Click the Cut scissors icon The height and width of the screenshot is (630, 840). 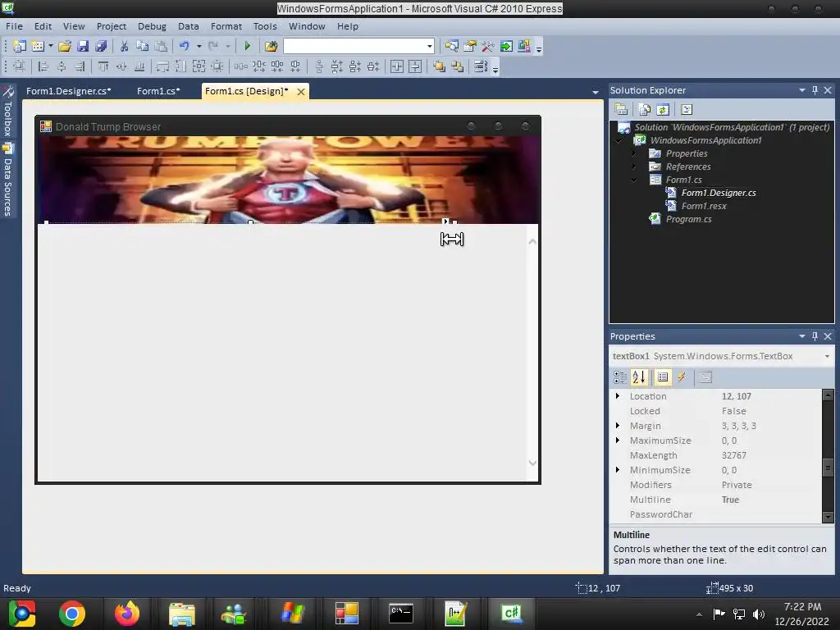(x=124, y=46)
